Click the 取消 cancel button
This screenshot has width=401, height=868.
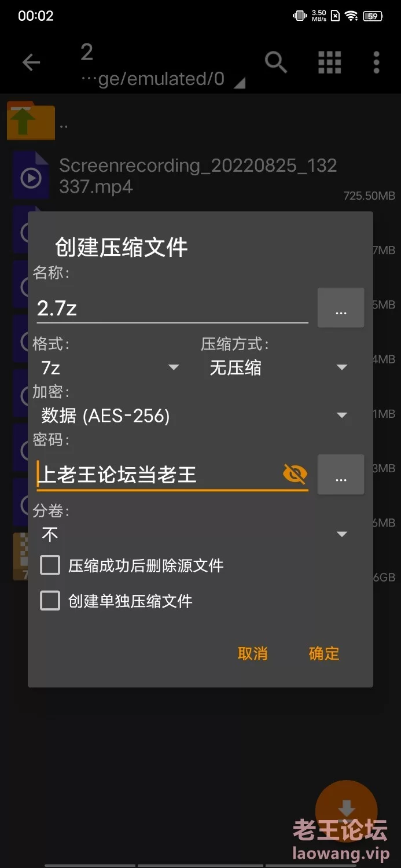(252, 653)
